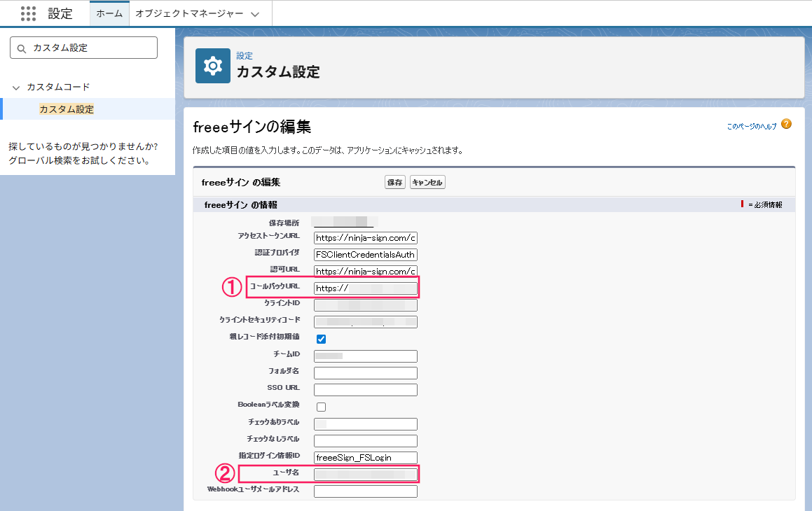
Task: Click the 保存場所 value link
Action: pos(344,222)
